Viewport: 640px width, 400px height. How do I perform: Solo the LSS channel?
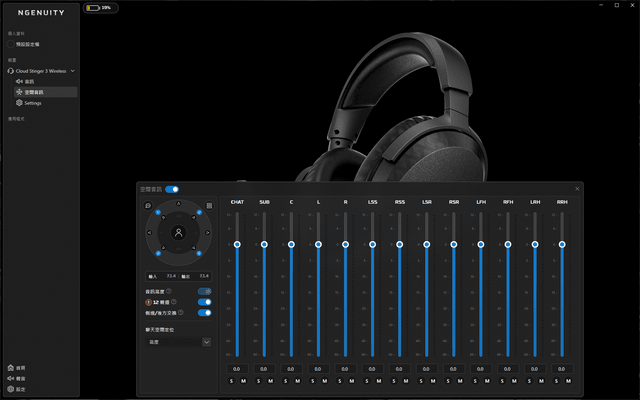coord(367,381)
